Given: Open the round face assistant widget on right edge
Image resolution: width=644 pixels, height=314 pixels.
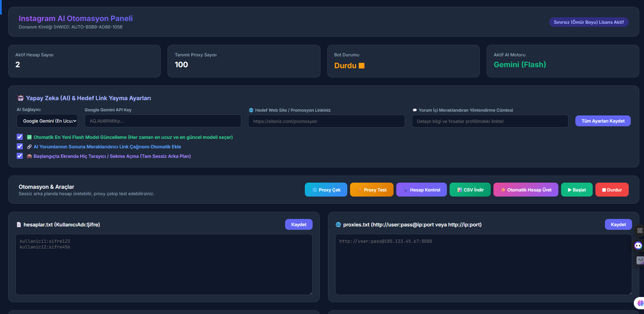Looking at the screenshot, I should click(x=638, y=245).
